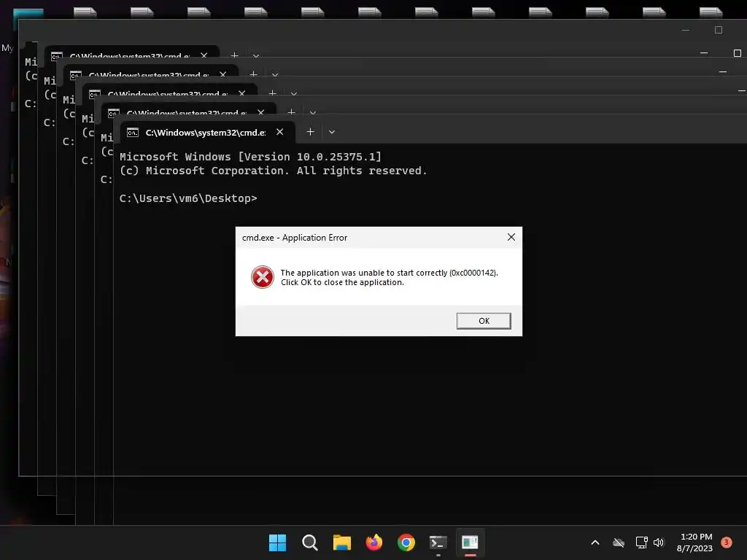Screen dimensions: 747x560
Task: Open the profile dropdown in the front terminal window
Action: pyautogui.click(x=332, y=132)
